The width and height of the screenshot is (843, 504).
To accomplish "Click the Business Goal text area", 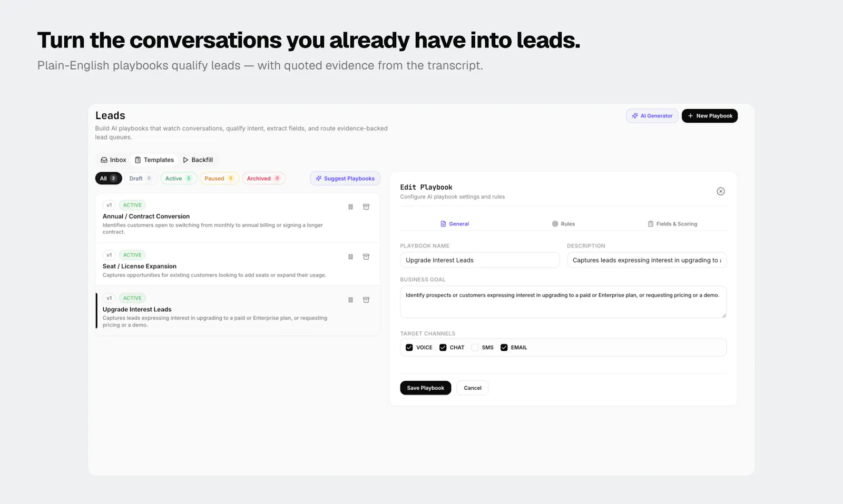I will 563,302.
